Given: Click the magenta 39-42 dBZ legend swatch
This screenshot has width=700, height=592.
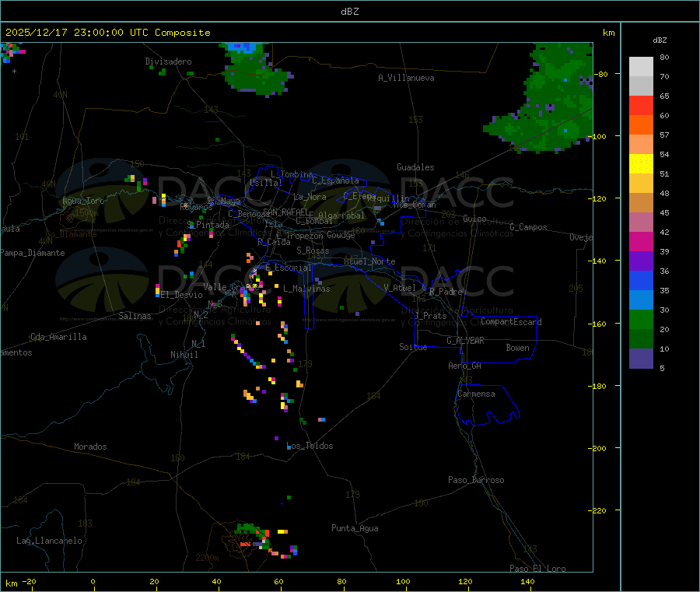Looking at the screenshot, I should 641,241.
